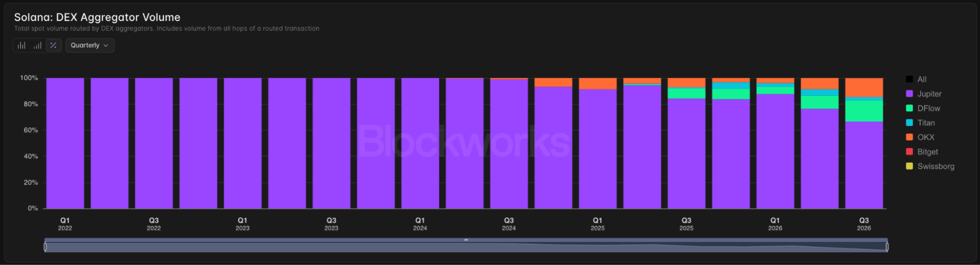Click the chart title Solana: DEX Aggregator Volume
Viewport: 980px width, 265px height.
point(97,17)
